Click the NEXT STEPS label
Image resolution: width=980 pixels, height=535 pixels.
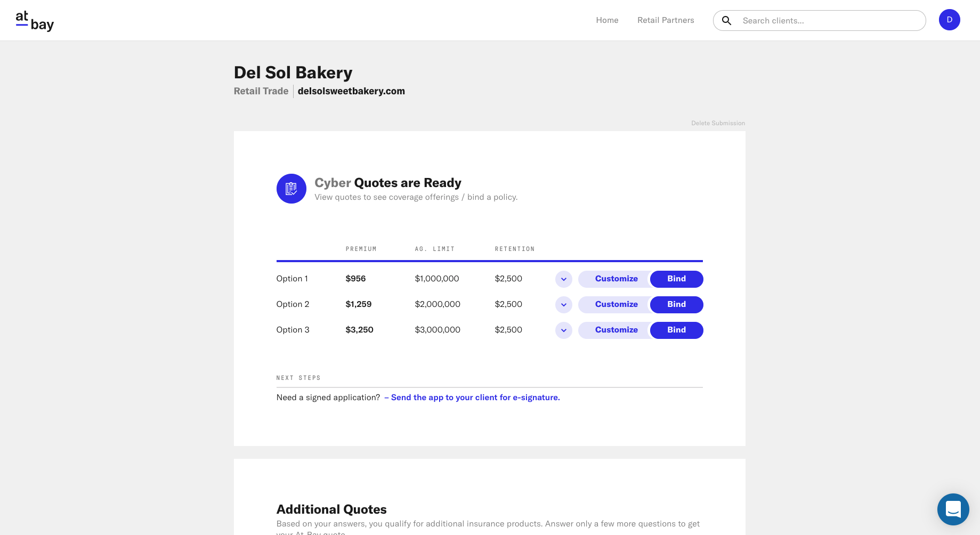point(298,378)
